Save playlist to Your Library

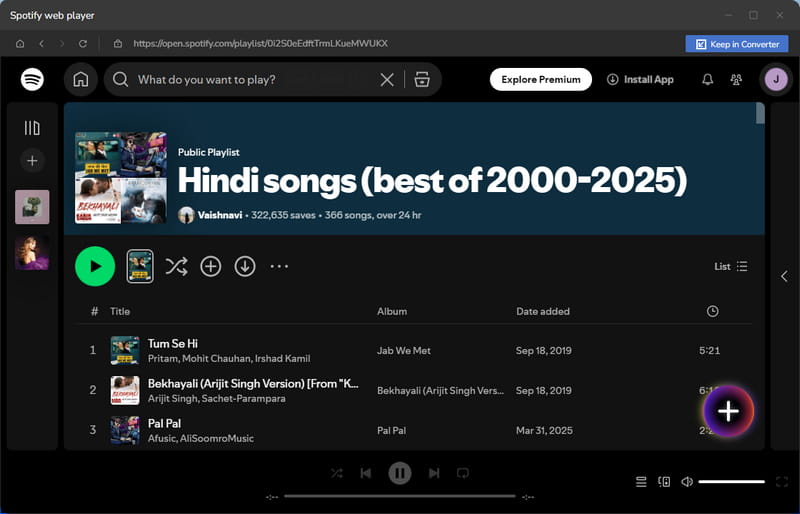click(x=211, y=266)
